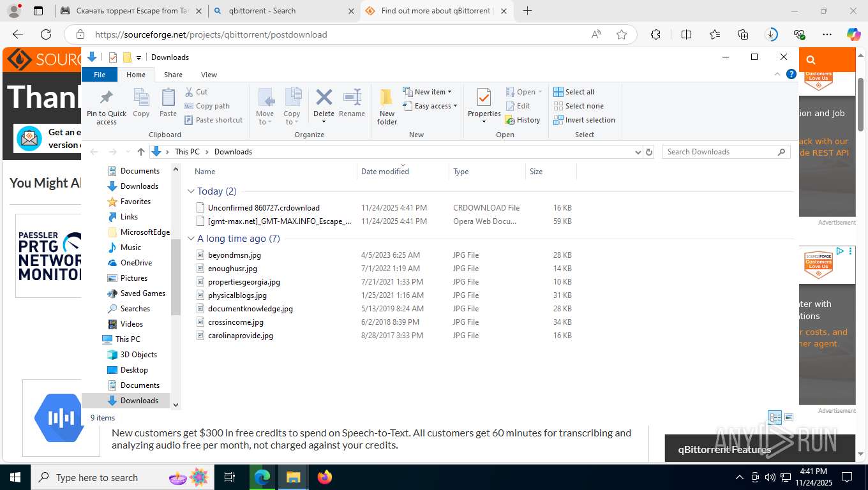Click Invert selection in ribbon
Viewport: 868px width, 490px height.
(584, 120)
